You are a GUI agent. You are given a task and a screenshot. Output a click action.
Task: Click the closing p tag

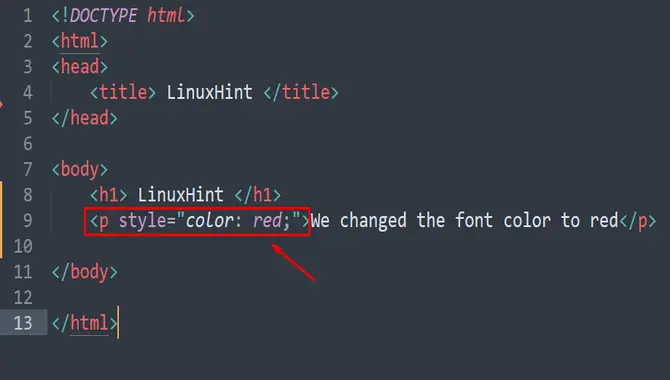click(638, 221)
